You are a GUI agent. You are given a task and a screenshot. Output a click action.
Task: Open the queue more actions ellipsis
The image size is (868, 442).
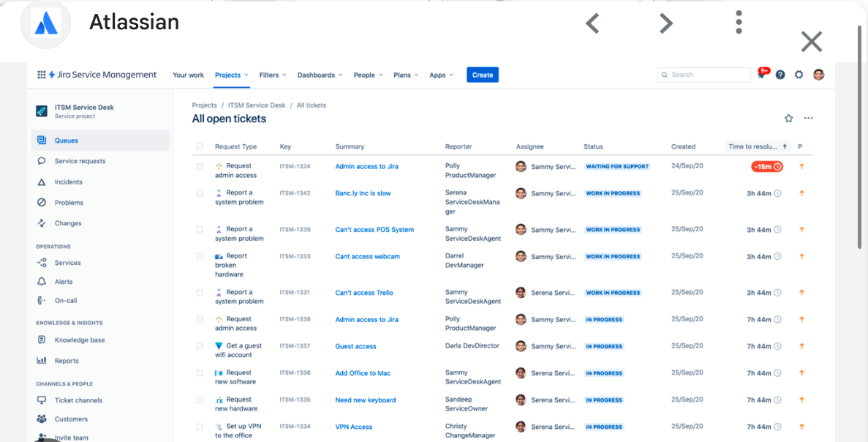809,118
